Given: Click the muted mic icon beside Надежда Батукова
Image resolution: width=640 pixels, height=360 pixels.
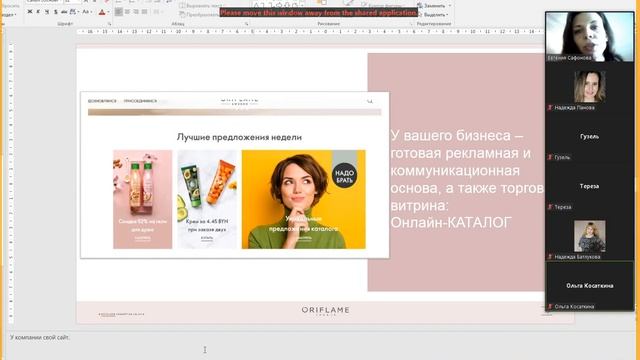Looking at the screenshot, I should click(x=550, y=257).
